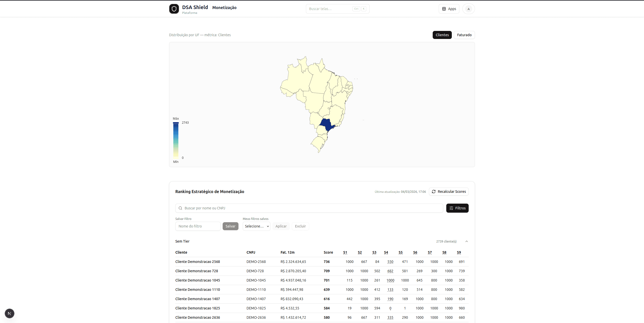The width and height of the screenshot is (644, 323).
Task: Click the Score column header
Action: (x=328, y=252)
